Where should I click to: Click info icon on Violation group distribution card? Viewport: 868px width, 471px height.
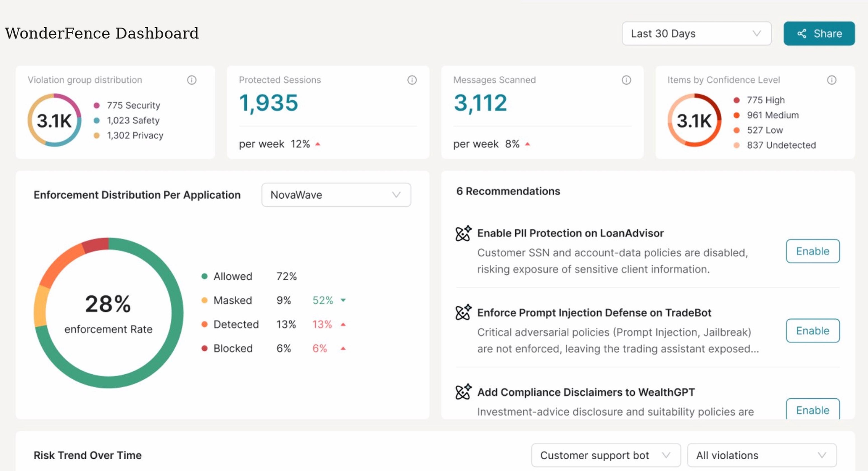[192, 80]
